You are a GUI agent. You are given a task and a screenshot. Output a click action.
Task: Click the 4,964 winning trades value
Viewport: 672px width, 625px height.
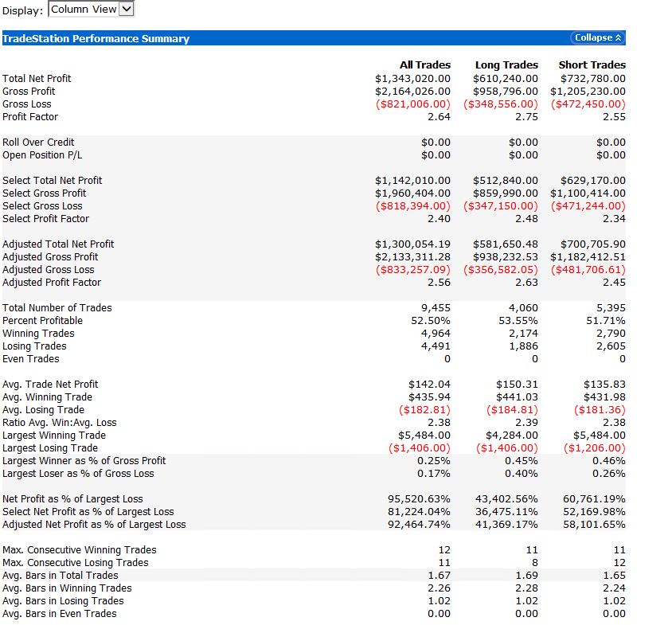pyautogui.click(x=436, y=334)
